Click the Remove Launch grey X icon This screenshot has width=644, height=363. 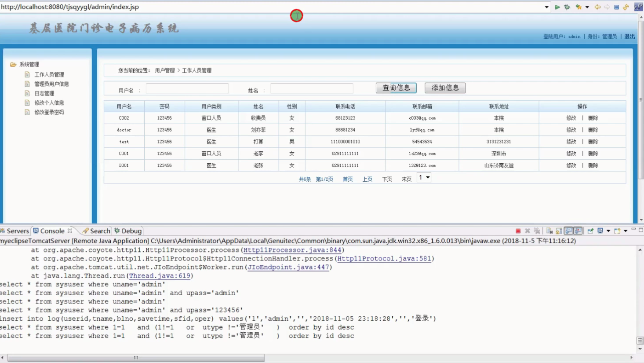(528, 231)
